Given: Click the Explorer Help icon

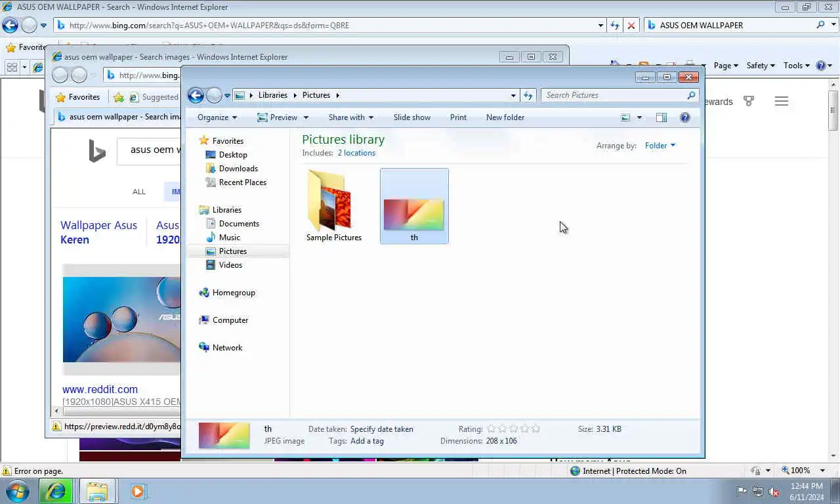Looking at the screenshot, I should tap(685, 117).
